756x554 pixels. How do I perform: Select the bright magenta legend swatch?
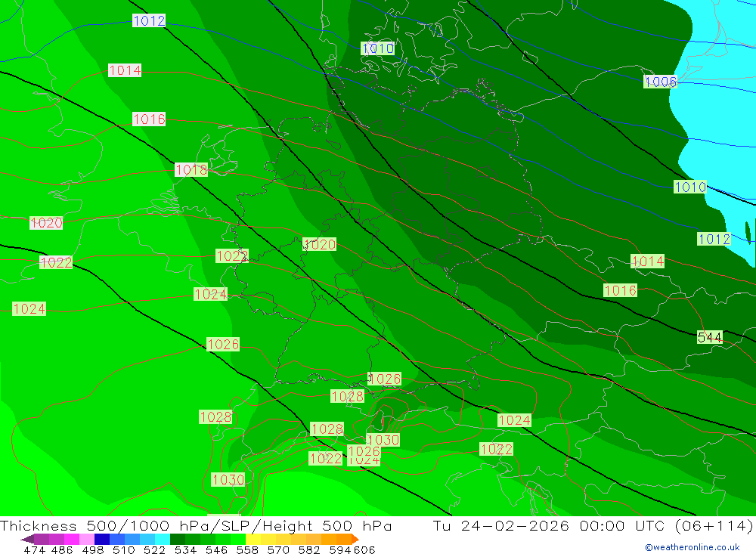point(71,539)
